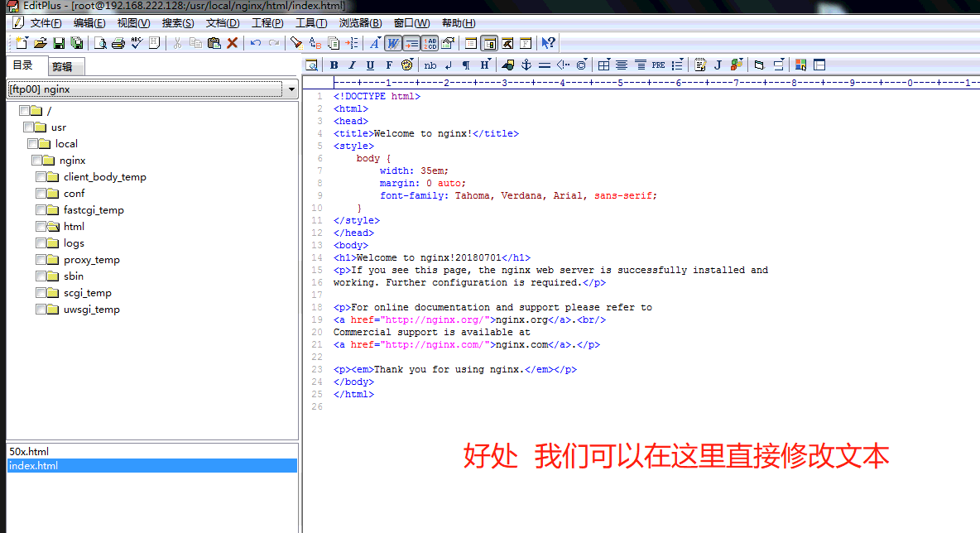Insert italic tag with I icon
This screenshot has width=980, height=533.
[x=353, y=65]
